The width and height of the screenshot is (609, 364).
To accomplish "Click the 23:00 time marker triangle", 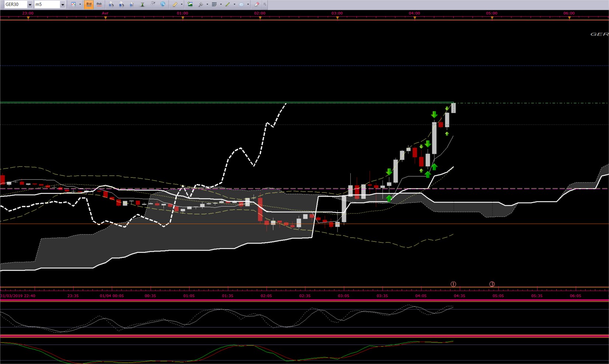I will click(x=28, y=18).
